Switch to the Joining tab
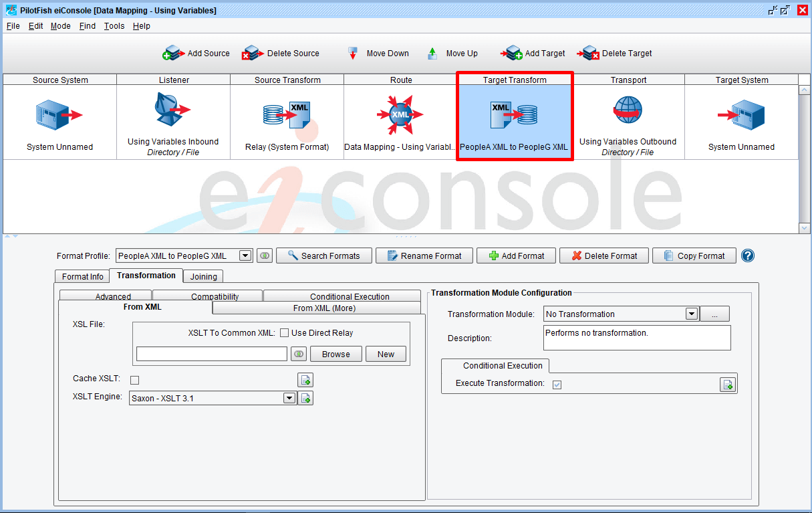This screenshot has width=812, height=513. [x=203, y=276]
